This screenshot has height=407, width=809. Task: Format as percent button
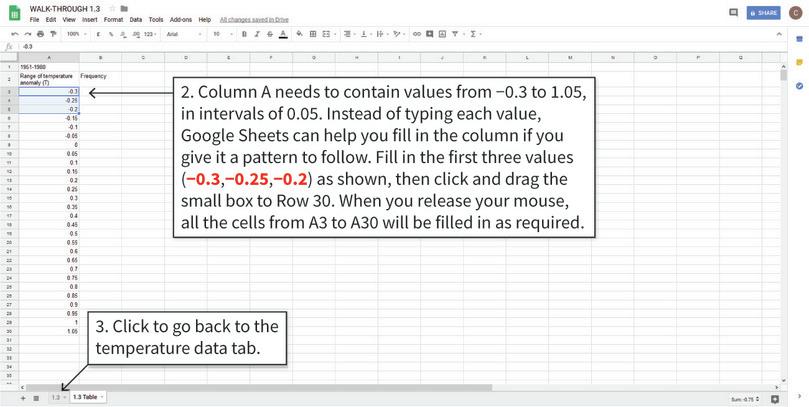coord(110,34)
